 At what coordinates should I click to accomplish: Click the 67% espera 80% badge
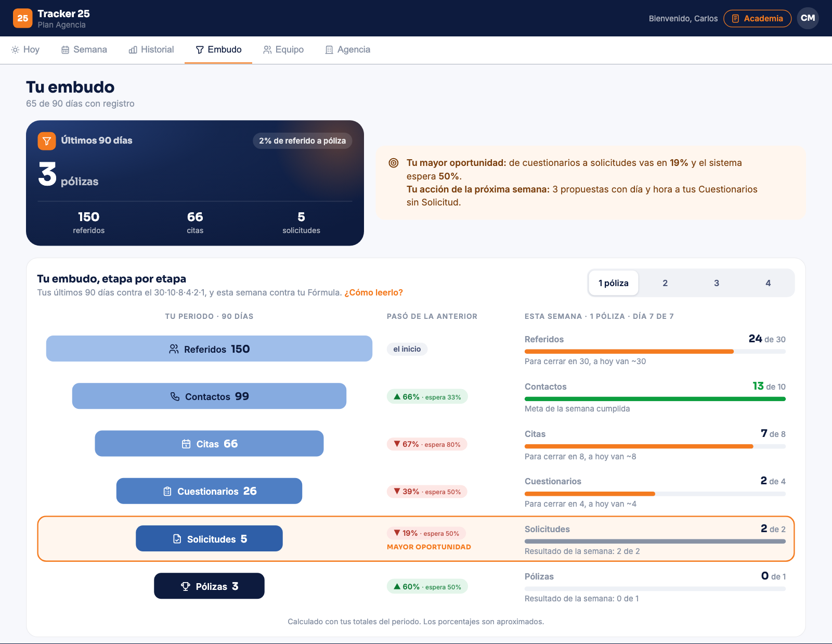[427, 444]
